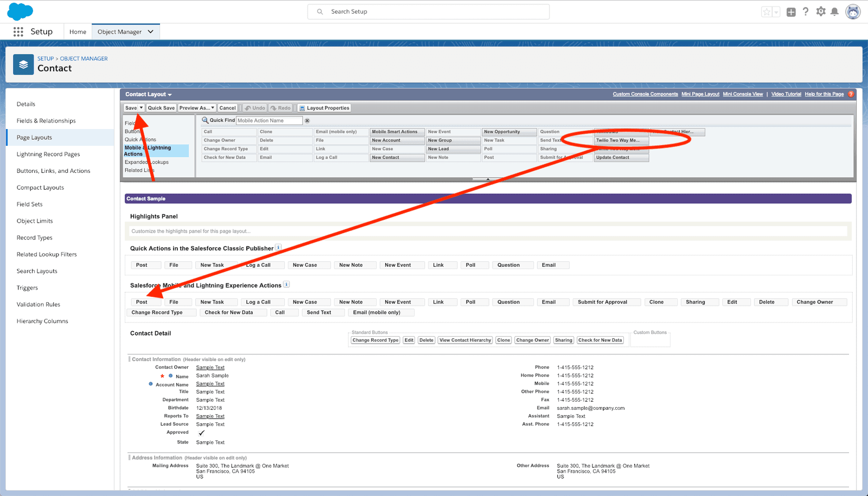This screenshot has width=868, height=496.
Task: Open the user avatar profile icon
Action: point(852,11)
